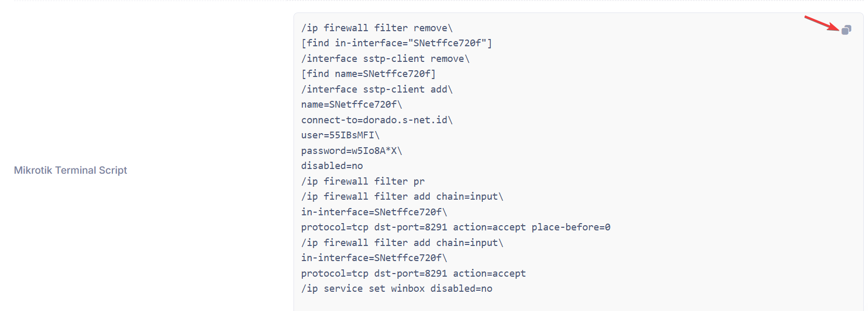Click the first 'filter add chain=input' line
Viewport: 868px width, 311px height.
tap(402, 197)
